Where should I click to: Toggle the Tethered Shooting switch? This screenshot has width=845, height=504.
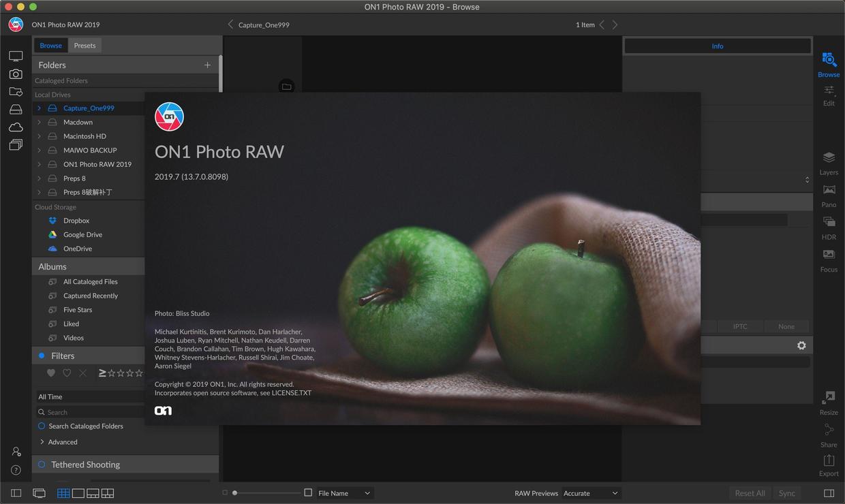click(x=42, y=464)
